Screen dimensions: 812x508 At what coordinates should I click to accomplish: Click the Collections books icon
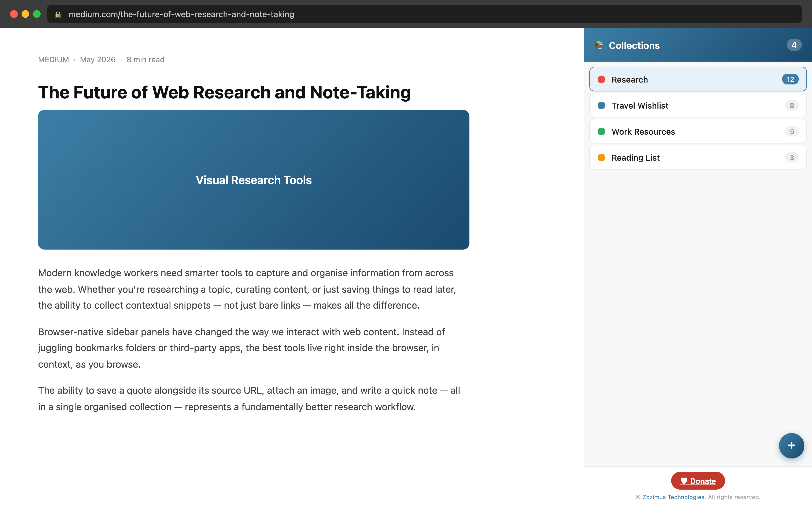[599, 45]
